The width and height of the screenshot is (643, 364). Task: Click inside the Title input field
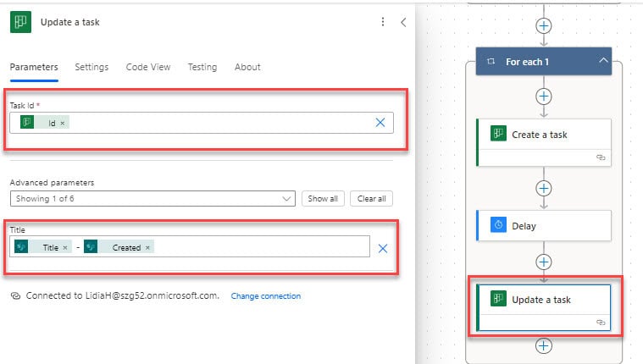(x=190, y=246)
